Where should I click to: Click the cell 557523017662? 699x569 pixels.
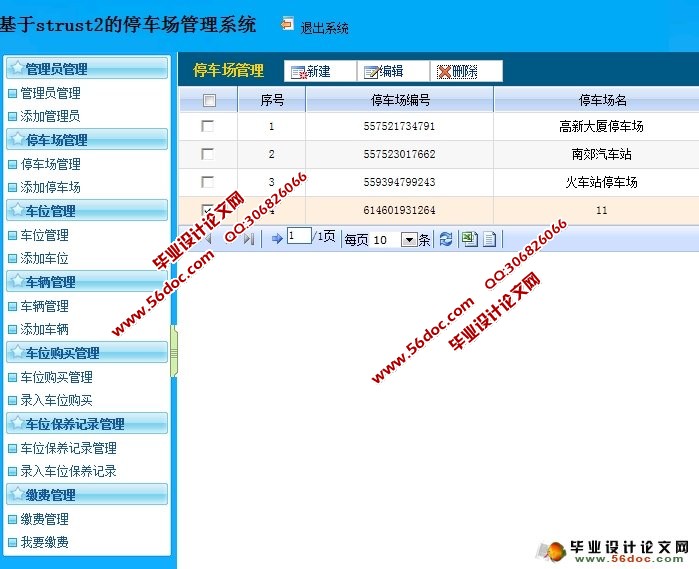pos(399,154)
